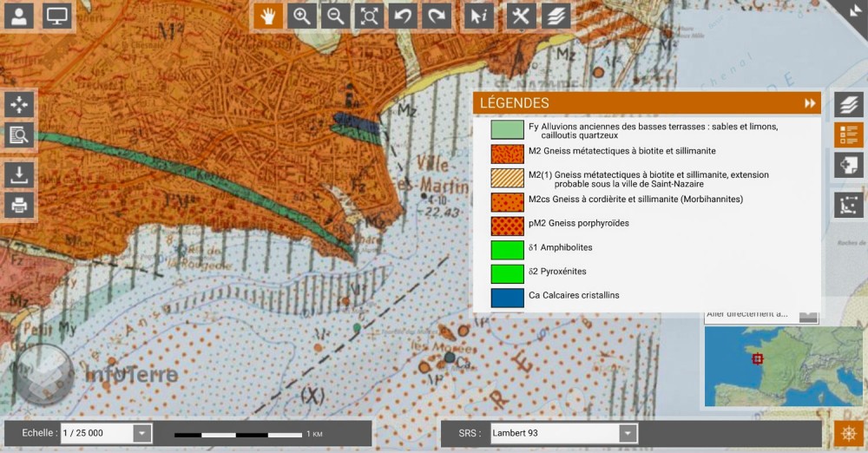Print the current map
Viewport: 868px width, 453px height.
pyautogui.click(x=19, y=206)
